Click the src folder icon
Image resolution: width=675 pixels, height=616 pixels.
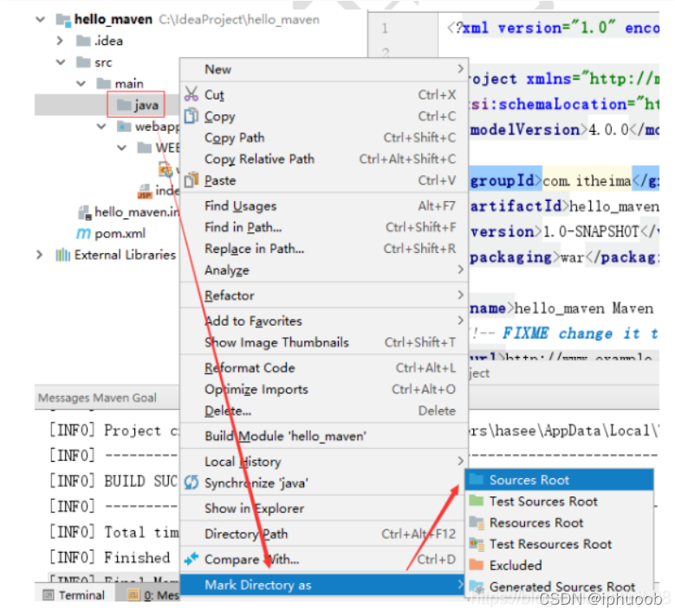click(83, 62)
